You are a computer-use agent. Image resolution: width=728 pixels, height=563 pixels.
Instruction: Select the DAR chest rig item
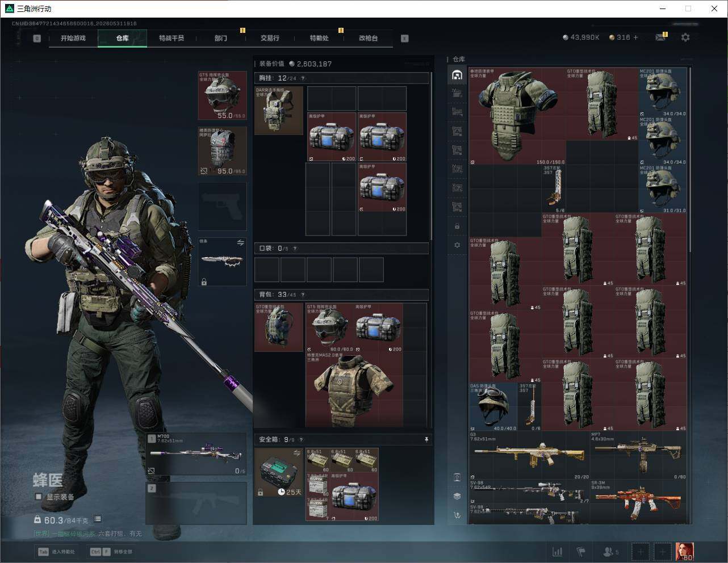279,111
